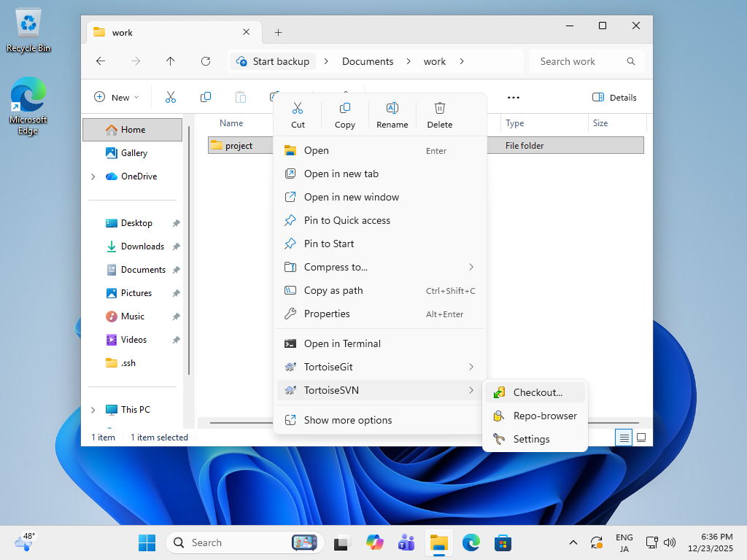The image size is (747, 560).
Task: Open Microsoft Store from taskbar
Action: click(502, 542)
